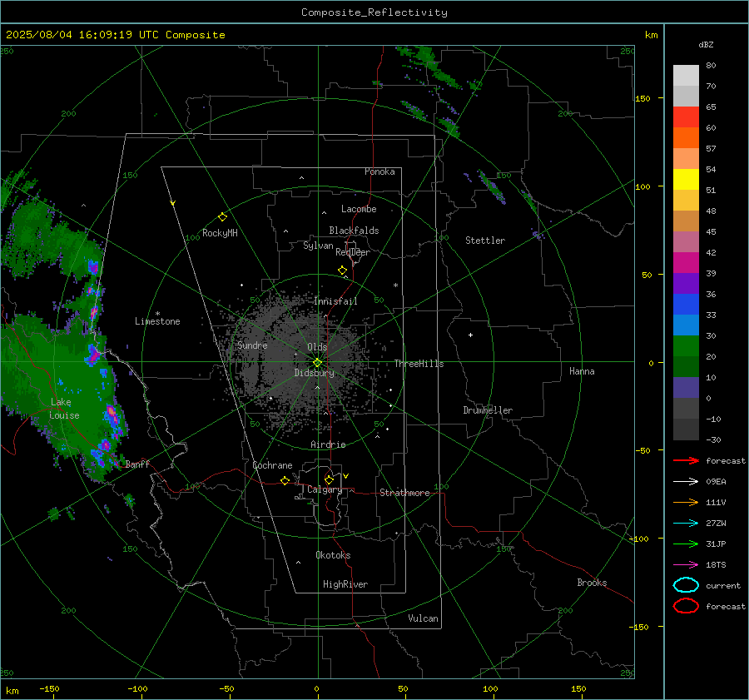Select the magenta 42 dBZ color swatch
This screenshot has width=749, height=700.
pos(686,263)
